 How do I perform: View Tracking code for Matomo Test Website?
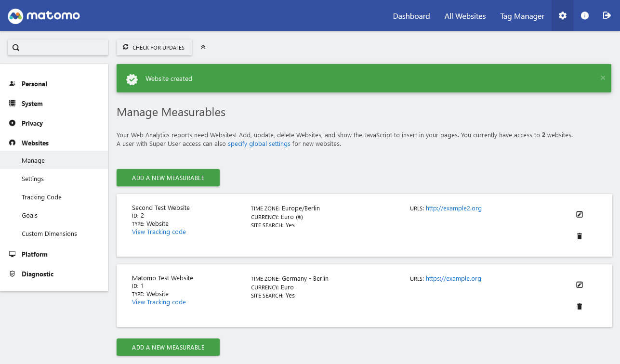tap(158, 302)
